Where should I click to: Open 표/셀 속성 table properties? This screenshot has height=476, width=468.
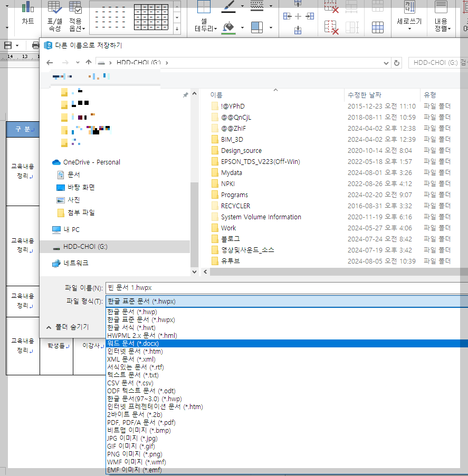(x=55, y=16)
